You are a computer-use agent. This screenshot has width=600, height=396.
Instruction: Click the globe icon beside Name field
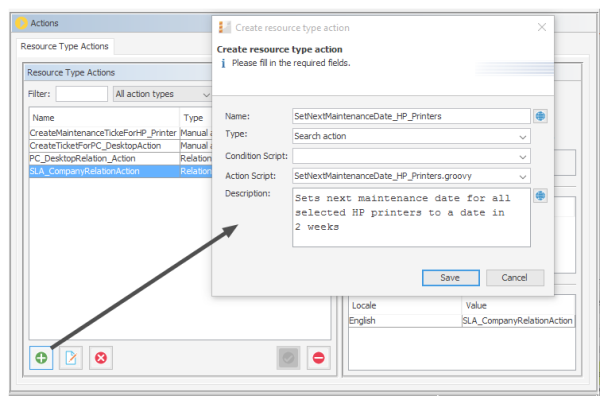(x=540, y=116)
